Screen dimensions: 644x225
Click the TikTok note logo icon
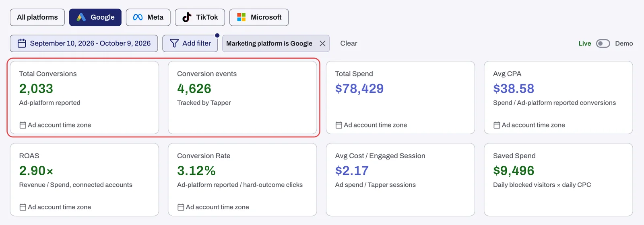point(187,17)
